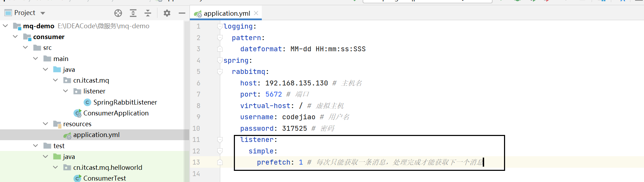Collapse the java folder under main
Screen dimensions: 644x182
46,69
